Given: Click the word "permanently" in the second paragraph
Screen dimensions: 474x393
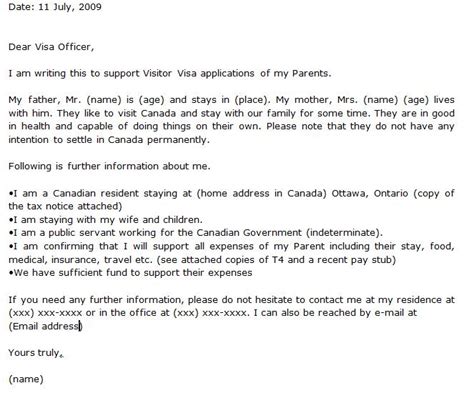Looking at the screenshot, I should pyautogui.click(x=178, y=140).
